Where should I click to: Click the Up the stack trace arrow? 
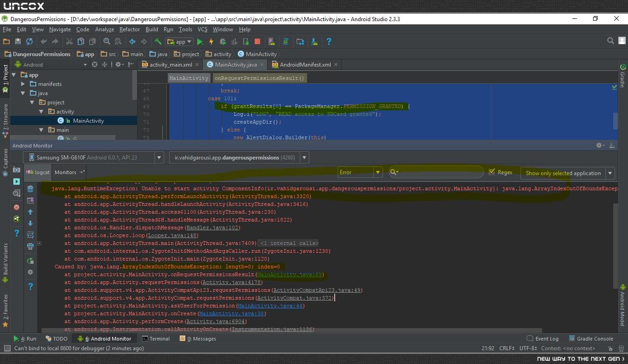pyautogui.click(x=30, y=212)
